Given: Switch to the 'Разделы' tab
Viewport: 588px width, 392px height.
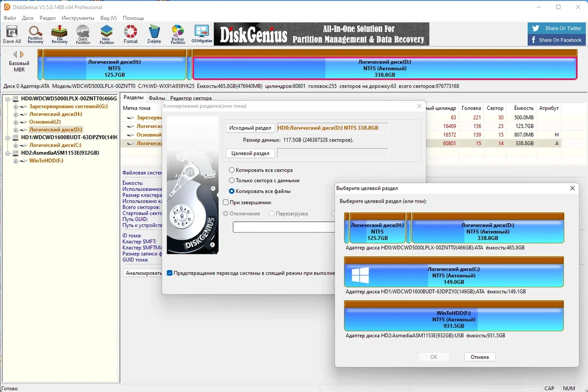Looking at the screenshot, I should click(133, 98).
